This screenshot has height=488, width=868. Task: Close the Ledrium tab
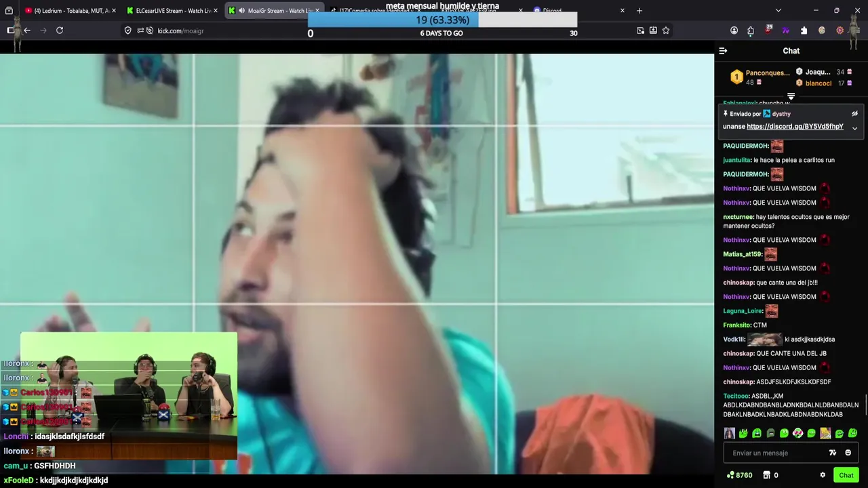(113, 11)
